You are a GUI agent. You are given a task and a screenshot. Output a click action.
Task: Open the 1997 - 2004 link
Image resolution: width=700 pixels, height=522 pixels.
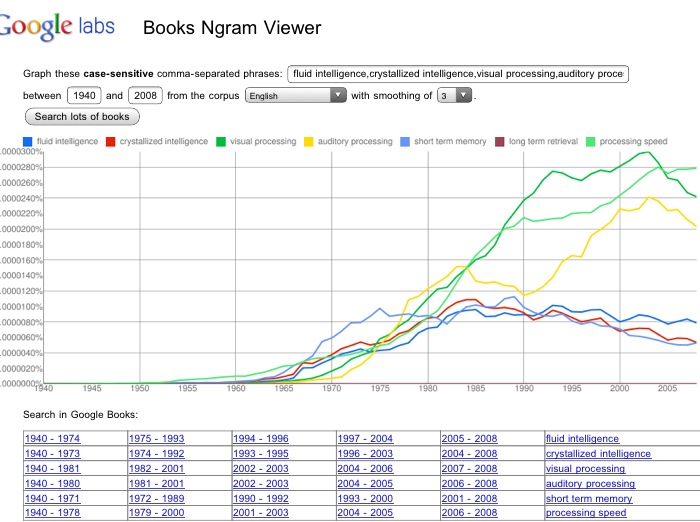pyautogui.click(x=365, y=438)
